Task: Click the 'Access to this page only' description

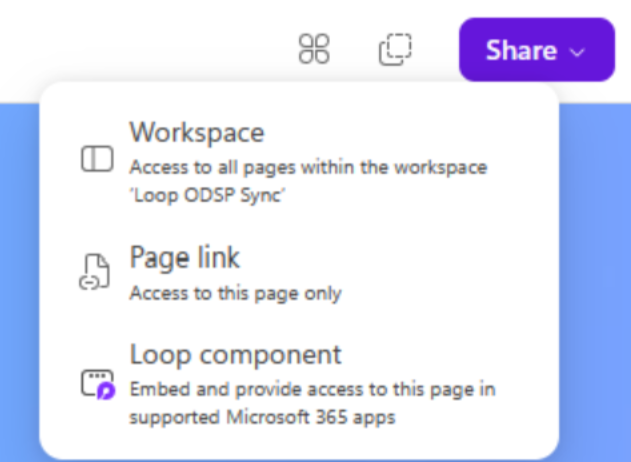Action: coord(236,293)
